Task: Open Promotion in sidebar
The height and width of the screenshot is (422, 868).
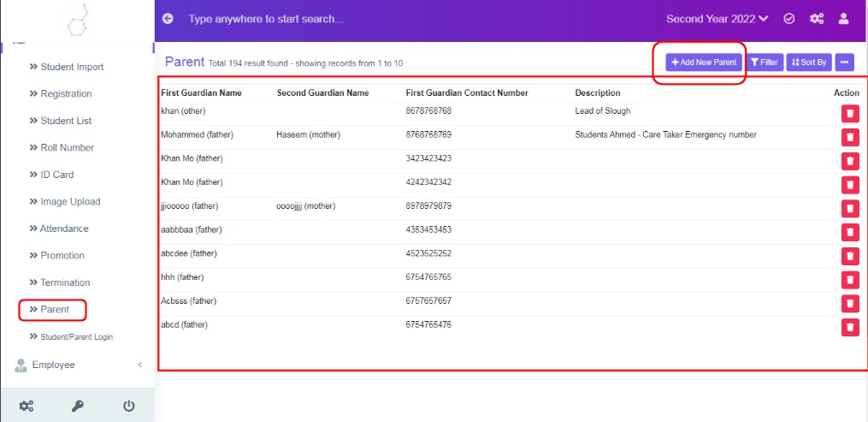Action: 56,255
